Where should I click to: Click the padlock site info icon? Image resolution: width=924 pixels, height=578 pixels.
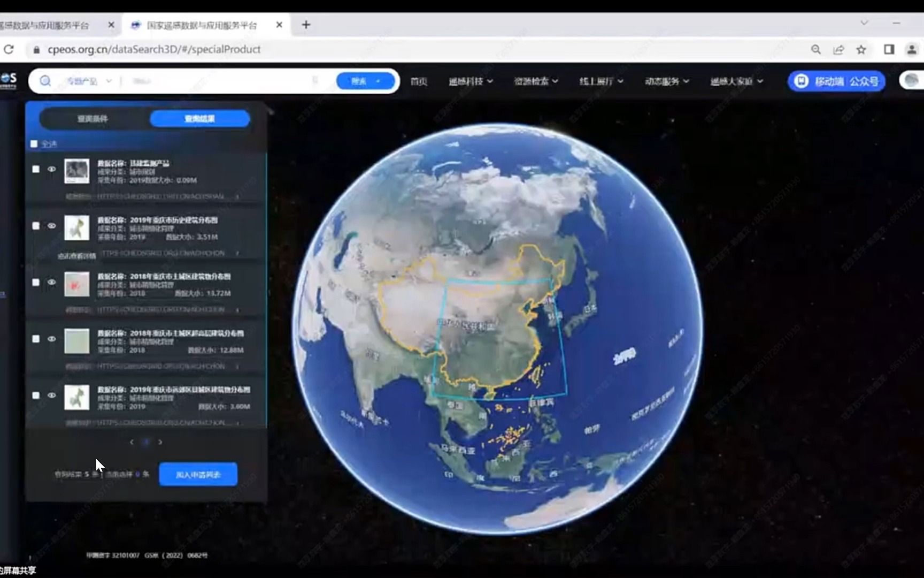click(x=36, y=49)
